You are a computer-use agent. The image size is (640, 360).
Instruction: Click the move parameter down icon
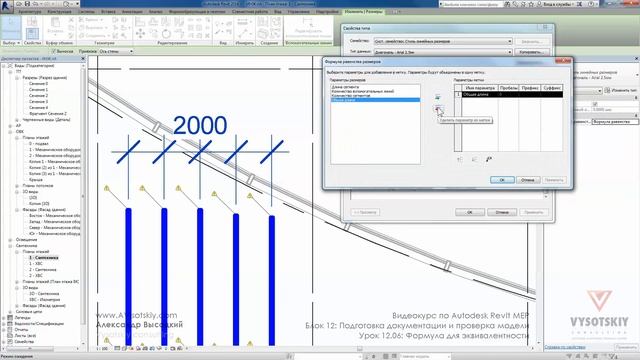pos(474,160)
